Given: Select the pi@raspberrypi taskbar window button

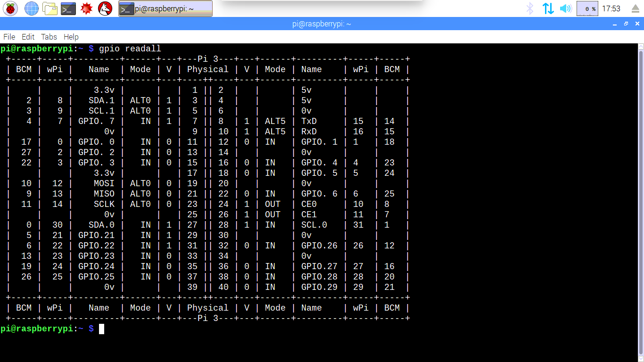Looking at the screenshot, I should coord(165,8).
